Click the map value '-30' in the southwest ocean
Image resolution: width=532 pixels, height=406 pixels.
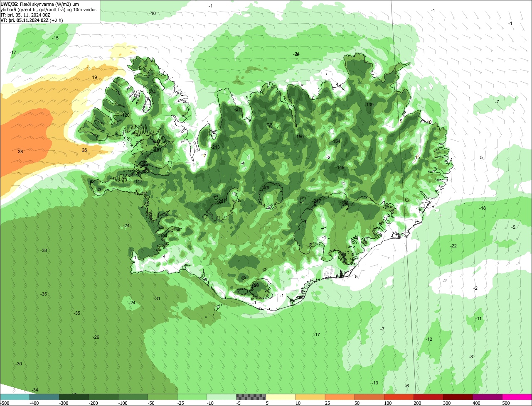[18, 364]
